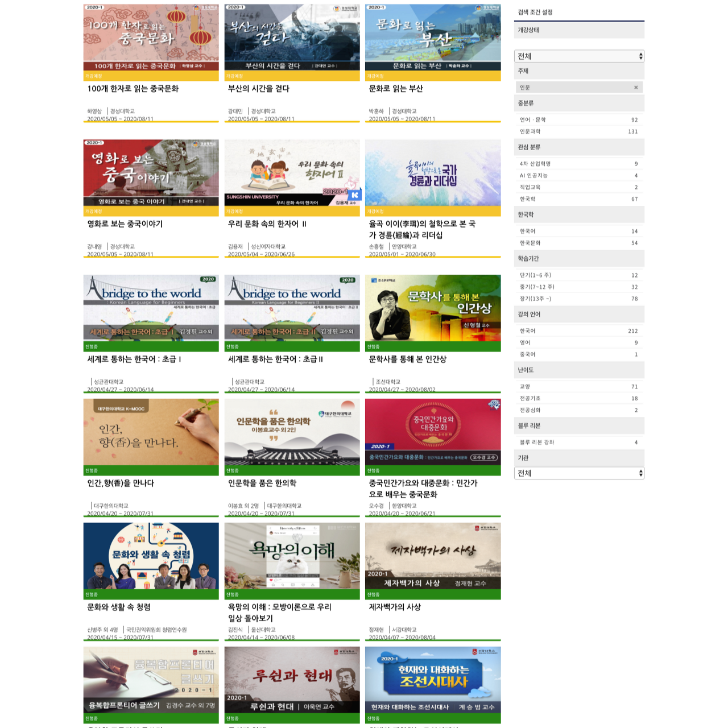
Task: Open the 현재와 대화하는 조선시대사 thumbnail
Action: point(433,680)
